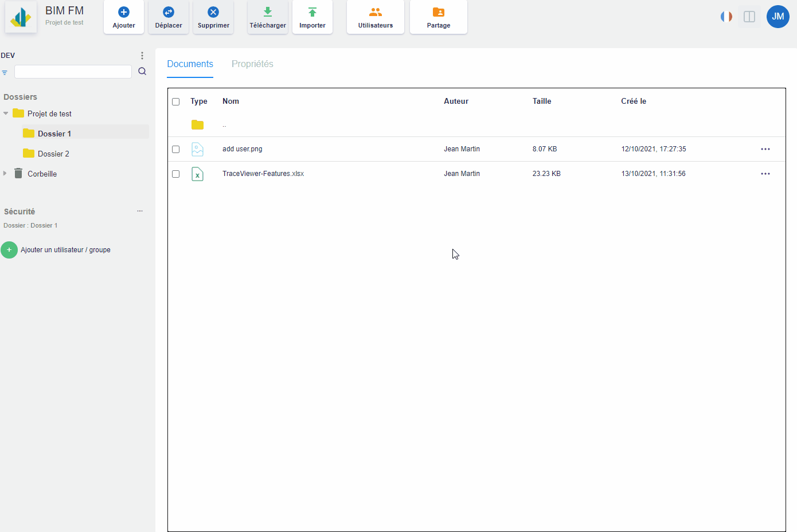Switch to the Propriétés tab

pos(252,64)
